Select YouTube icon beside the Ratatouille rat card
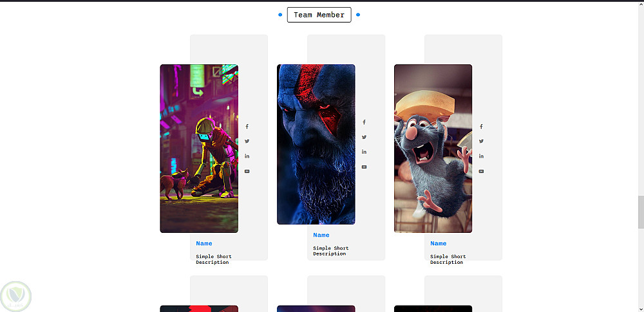644x312 pixels. (481, 171)
